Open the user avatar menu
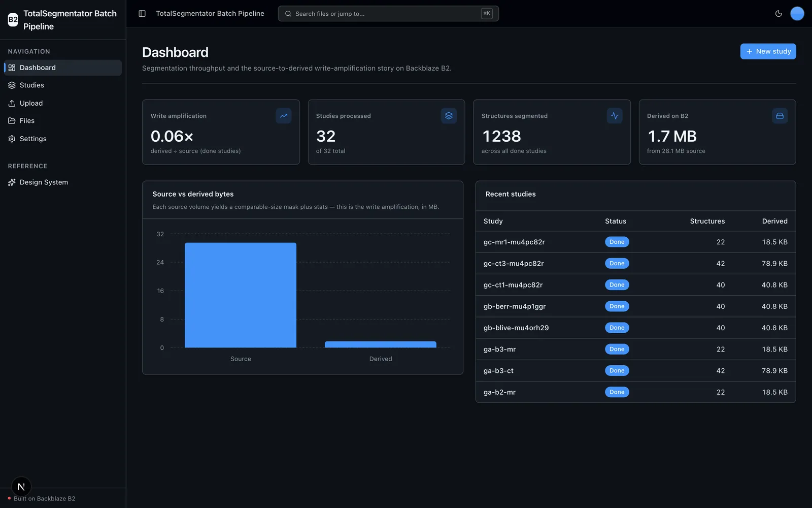The image size is (812, 508). [x=797, y=14]
